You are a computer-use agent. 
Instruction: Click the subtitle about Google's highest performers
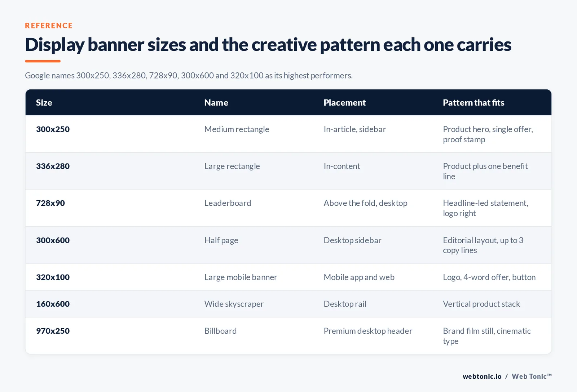point(189,75)
